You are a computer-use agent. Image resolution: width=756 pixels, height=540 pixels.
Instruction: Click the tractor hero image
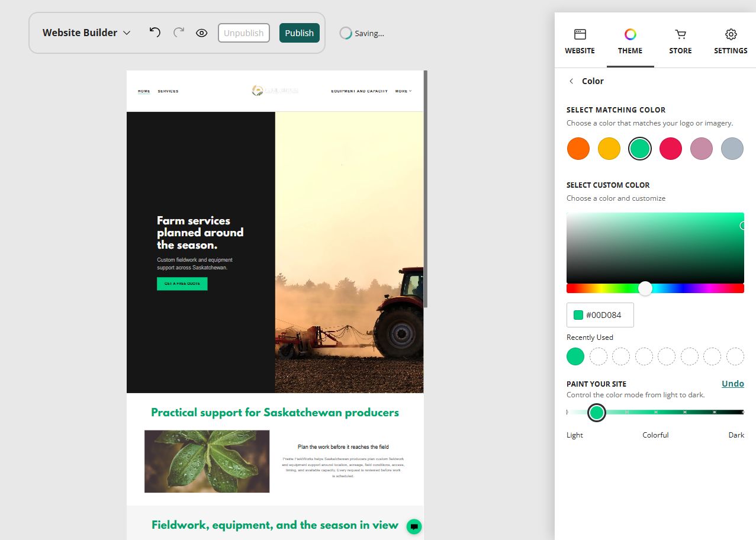click(349, 252)
